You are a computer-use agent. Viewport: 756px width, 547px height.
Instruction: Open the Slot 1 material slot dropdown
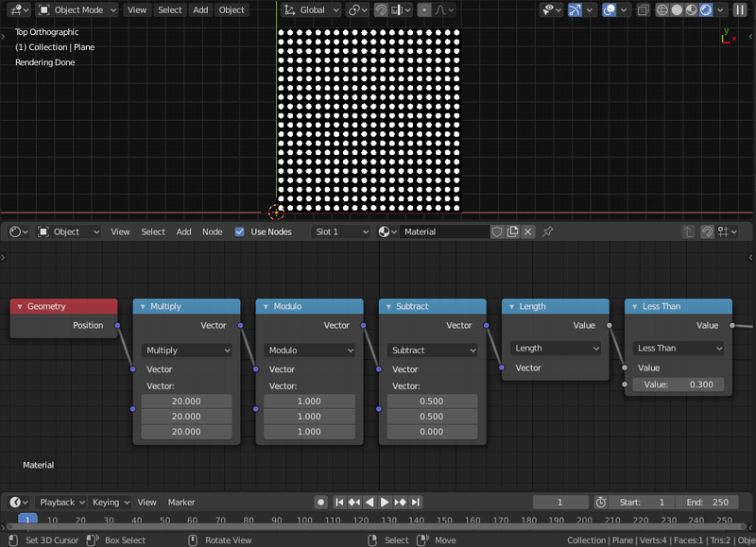click(340, 231)
